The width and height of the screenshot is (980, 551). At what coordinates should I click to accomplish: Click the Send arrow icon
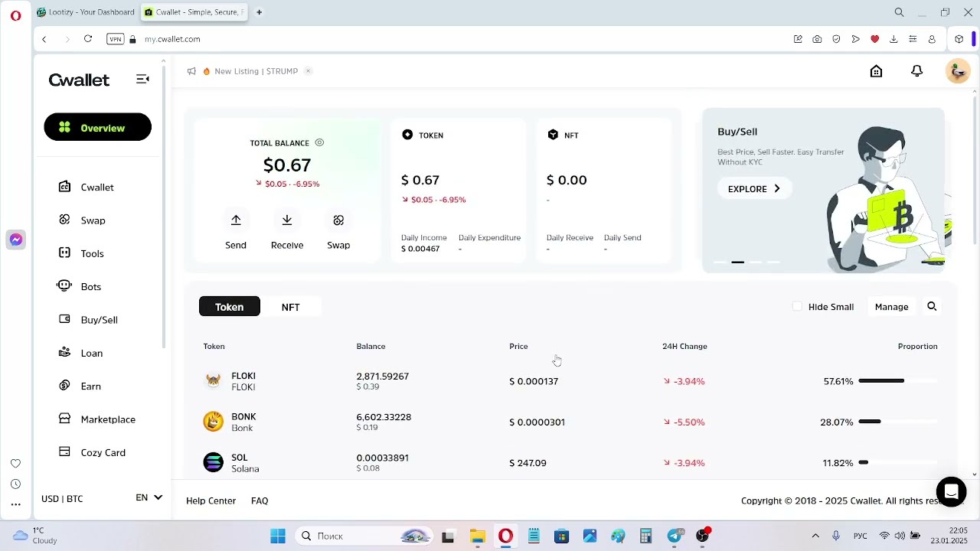tap(236, 220)
